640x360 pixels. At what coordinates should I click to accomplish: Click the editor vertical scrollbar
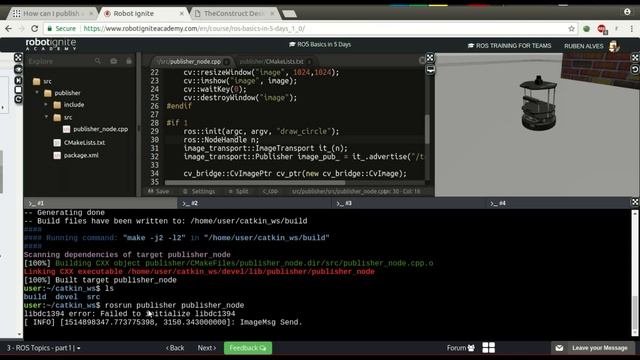point(427,129)
